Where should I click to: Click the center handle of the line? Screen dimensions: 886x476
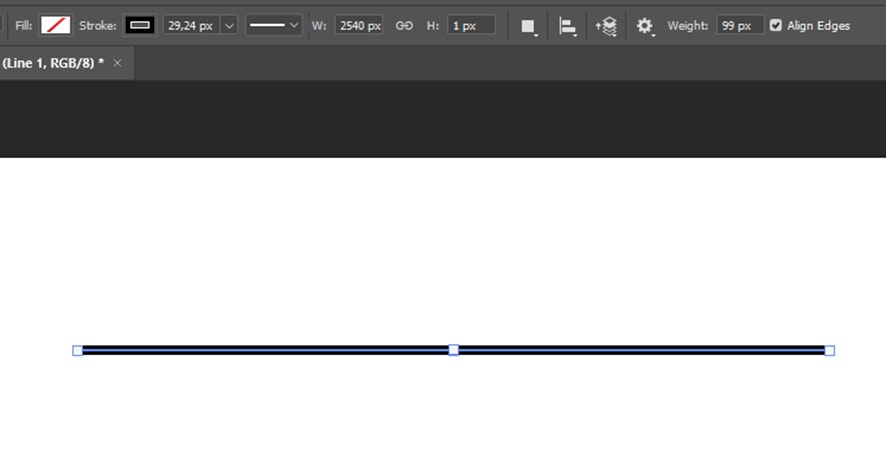(x=453, y=350)
